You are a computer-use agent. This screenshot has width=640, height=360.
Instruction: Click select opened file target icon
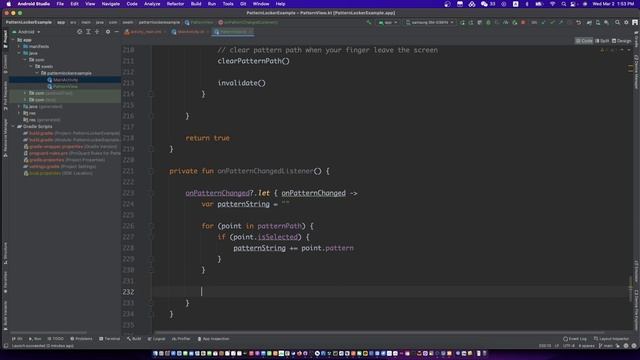point(79,32)
